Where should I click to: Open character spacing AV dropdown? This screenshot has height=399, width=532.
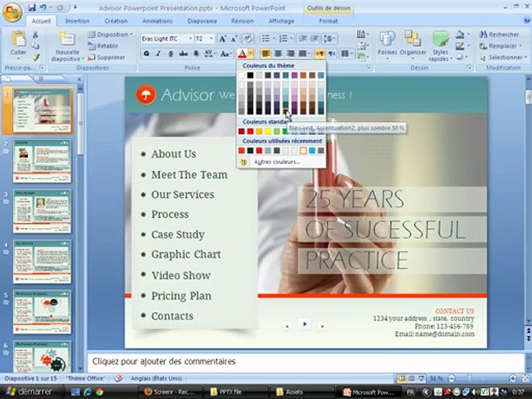209,54
